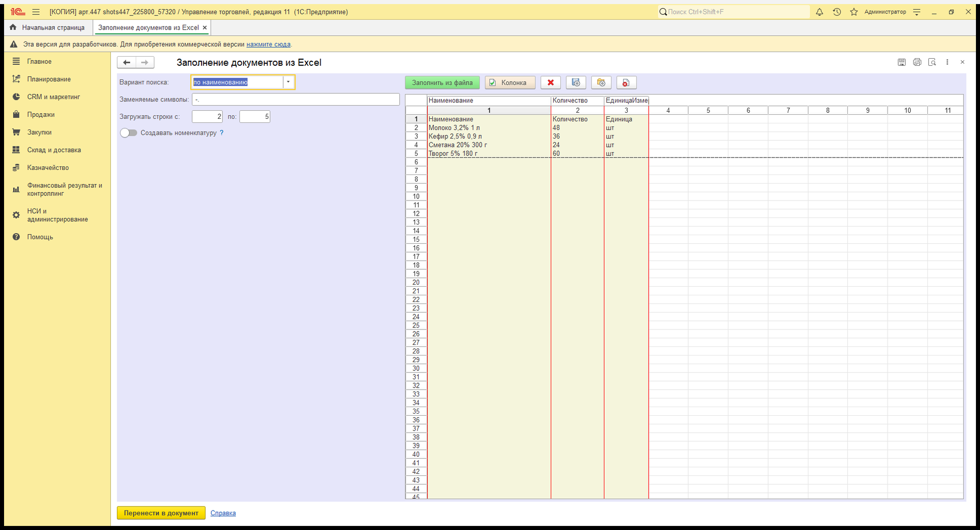Click the save settings floppy-gear icon
Image resolution: width=980 pixels, height=530 pixels.
576,83
